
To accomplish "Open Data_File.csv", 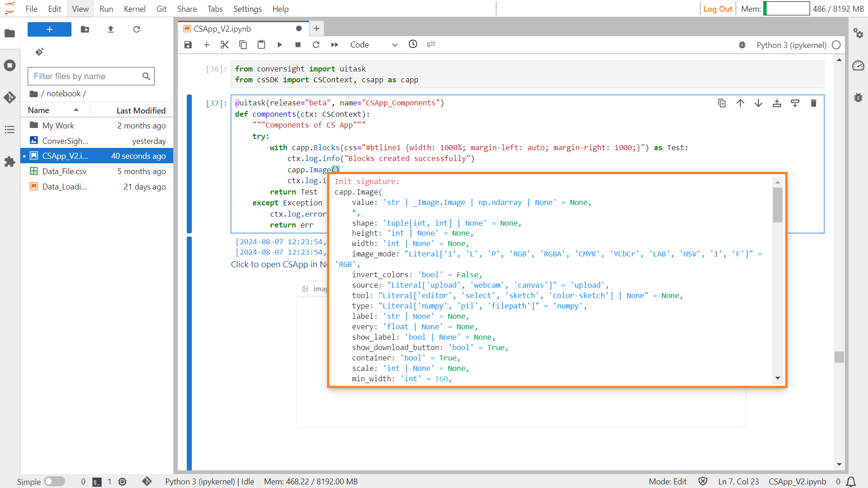I will point(97,171).
